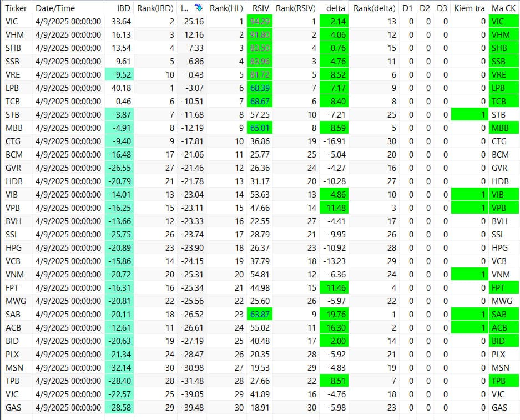Click the Kiem tra cell for VNM

click(469, 275)
